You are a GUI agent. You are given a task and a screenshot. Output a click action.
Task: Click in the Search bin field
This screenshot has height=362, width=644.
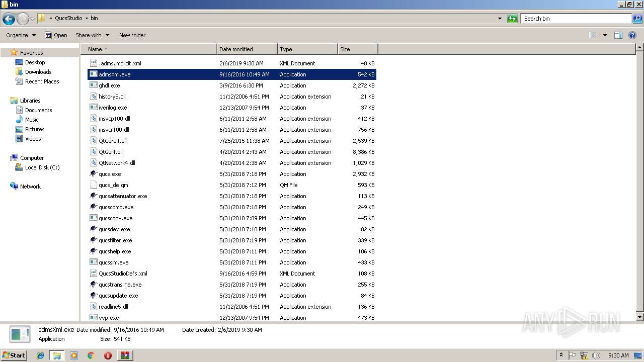pos(577,19)
